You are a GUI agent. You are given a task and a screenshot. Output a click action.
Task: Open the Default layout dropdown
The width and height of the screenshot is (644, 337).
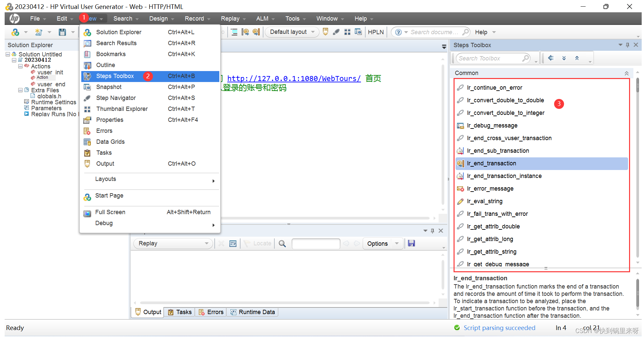point(292,32)
